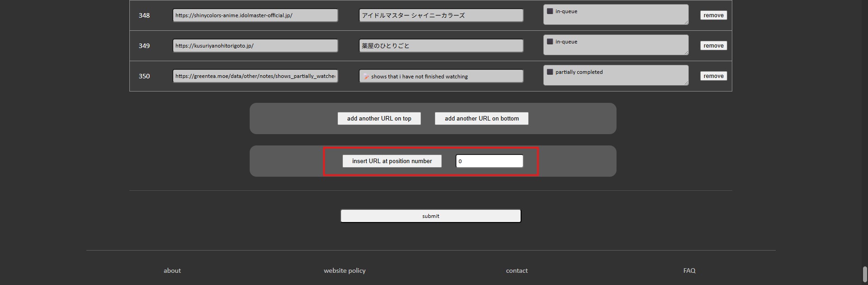Remove entry number 348
Image resolution: width=868 pixels, height=285 pixels.
click(x=713, y=15)
